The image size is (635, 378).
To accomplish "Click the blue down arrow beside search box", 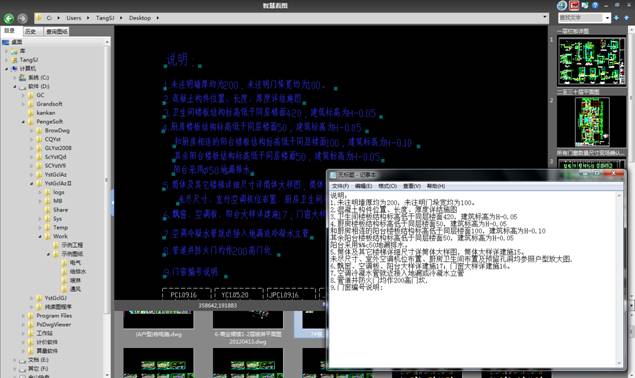I will [x=616, y=18].
